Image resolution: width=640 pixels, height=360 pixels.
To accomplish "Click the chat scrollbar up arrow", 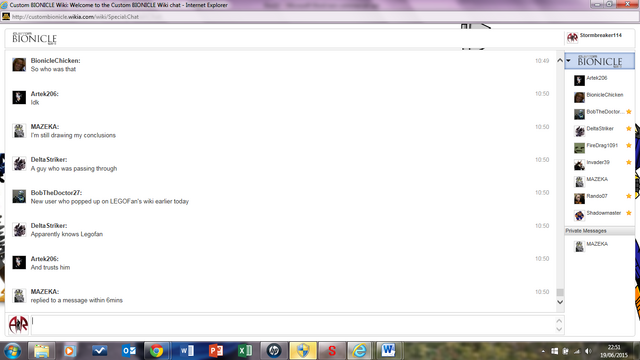I will point(560,60).
